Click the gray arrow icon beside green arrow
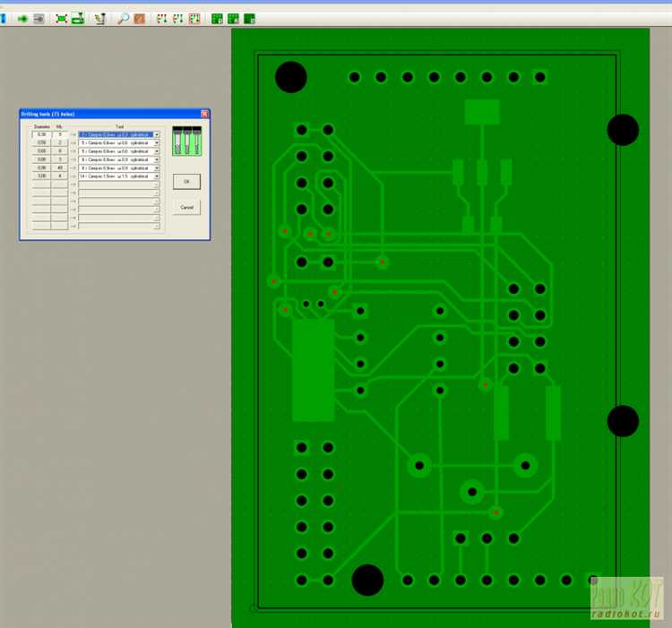The height and width of the screenshot is (628, 672). tap(39, 19)
